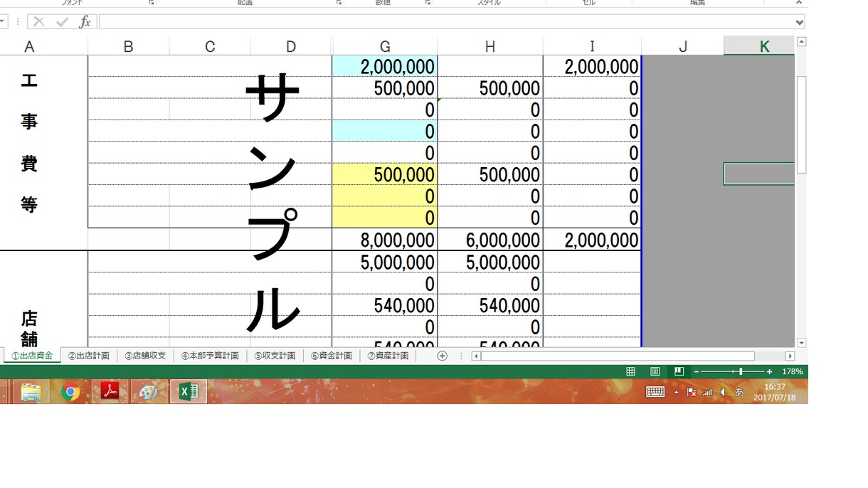
Task: Switch to Page Layout view in the status bar
Action: coord(655,371)
